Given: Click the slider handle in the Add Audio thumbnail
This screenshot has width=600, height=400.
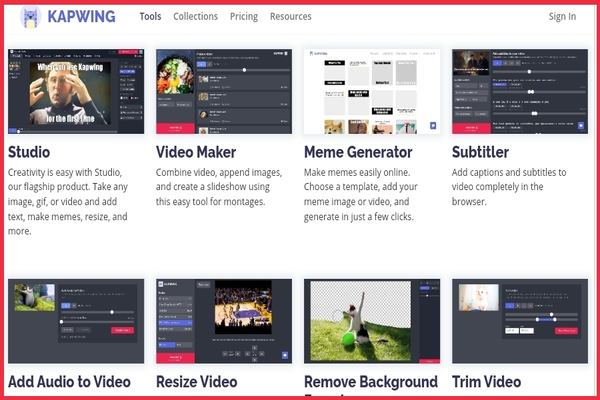Looking at the screenshot, I should pos(112,312).
